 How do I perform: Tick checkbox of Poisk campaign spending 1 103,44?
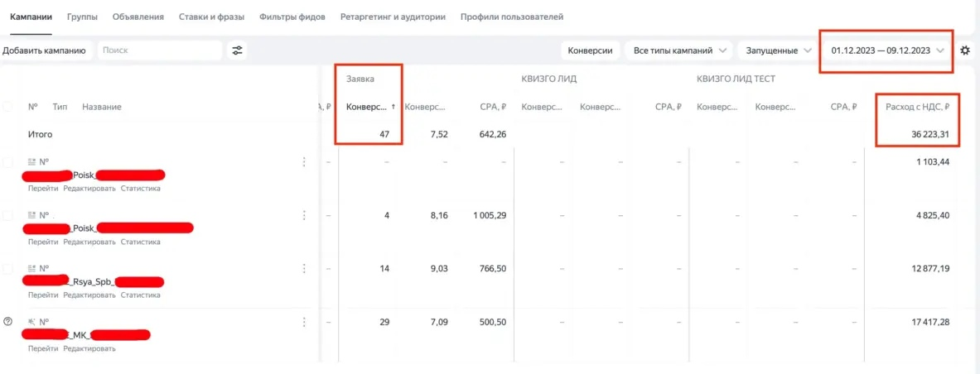(8, 162)
